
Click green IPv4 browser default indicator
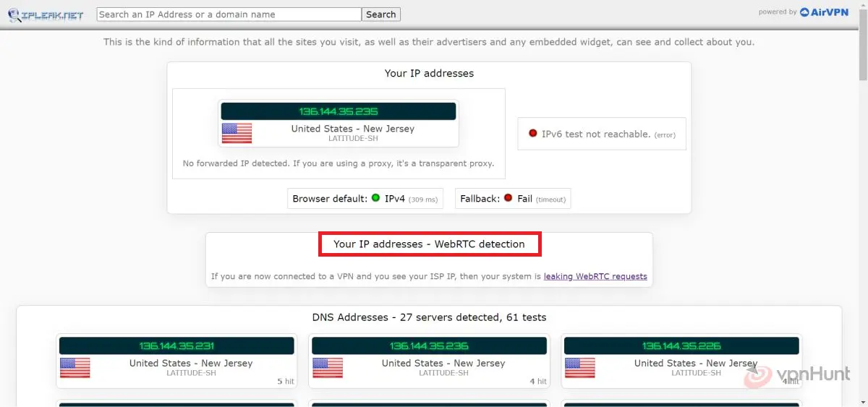pyautogui.click(x=375, y=198)
